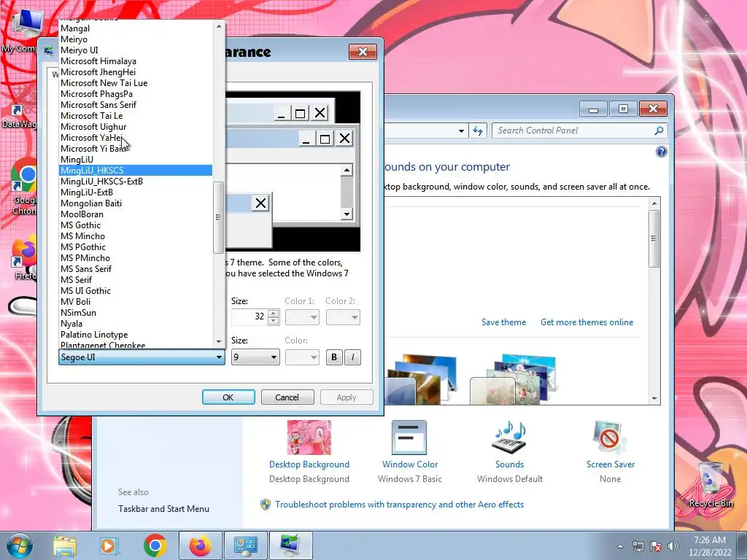747x560 pixels.
Task: Open the font size 9 dropdown
Action: tap(255, 357)
